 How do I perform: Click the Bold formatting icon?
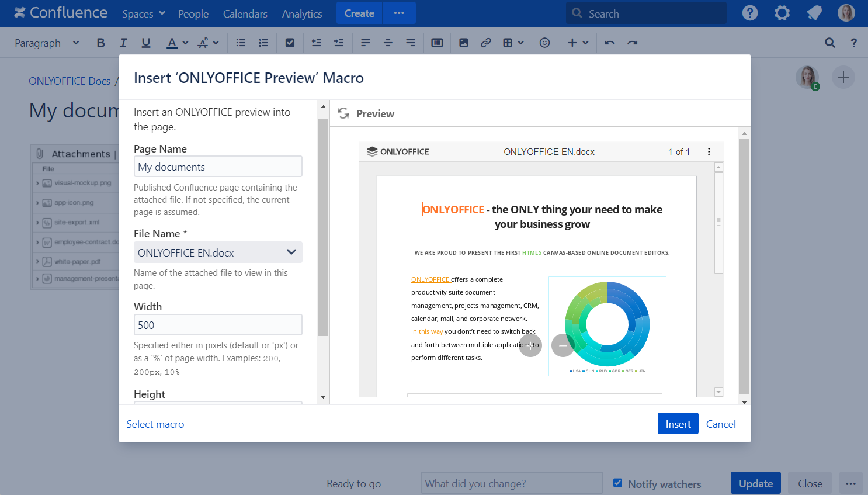100,43
